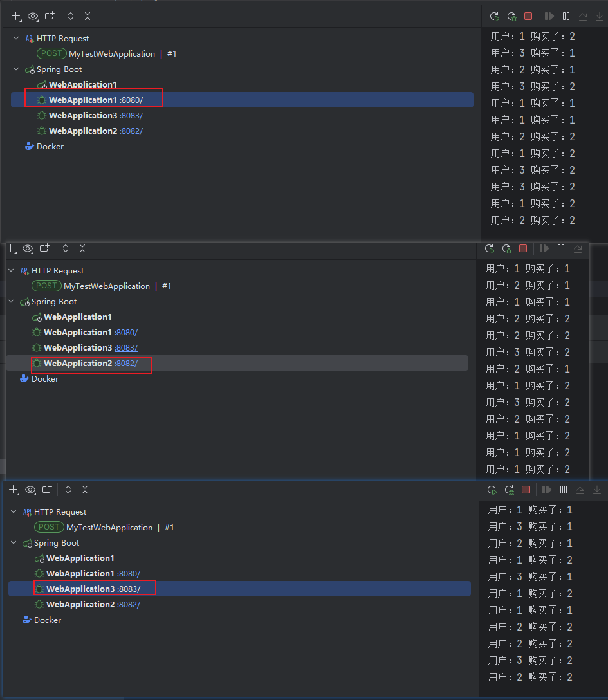
Task: Stop the process in middle panel toolbar
Action: point(523,248)
